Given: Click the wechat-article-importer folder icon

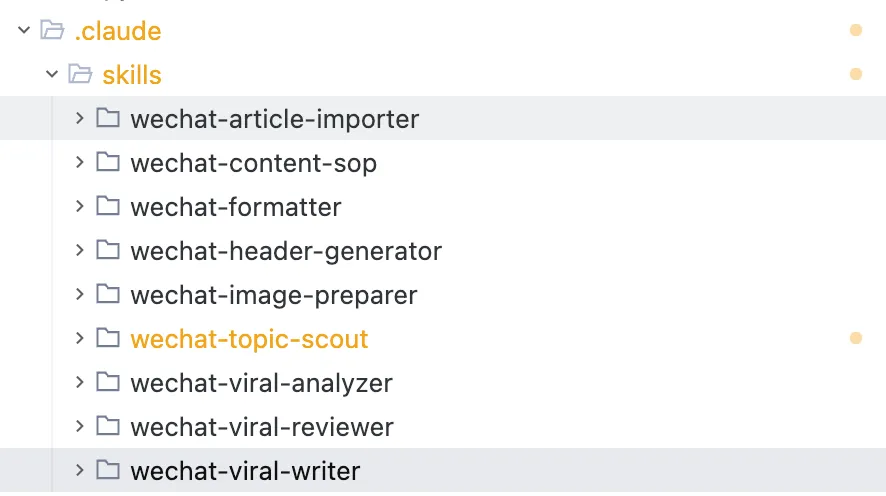Looking at the screenshot, I should pyautogui.click(x=108, y=119).
